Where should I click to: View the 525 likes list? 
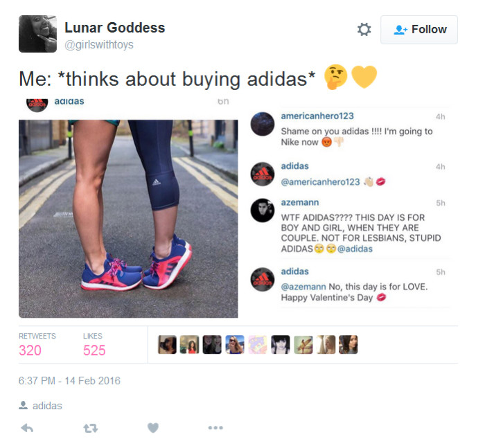[94, 345]
